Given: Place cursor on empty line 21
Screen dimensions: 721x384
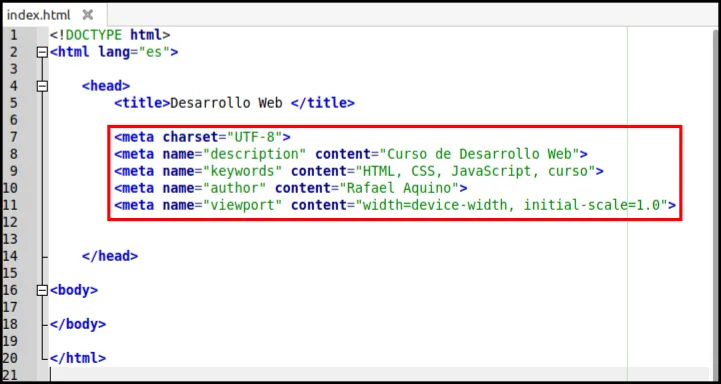Looking at the screenshot, I should [x=379, y=375].
